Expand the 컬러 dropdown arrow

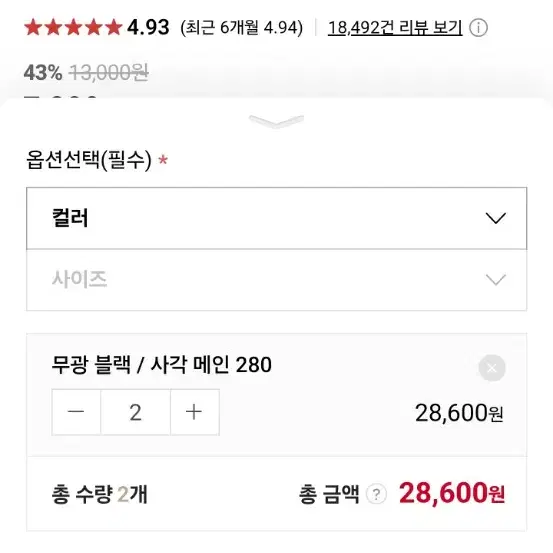click(x=496, y=218)
